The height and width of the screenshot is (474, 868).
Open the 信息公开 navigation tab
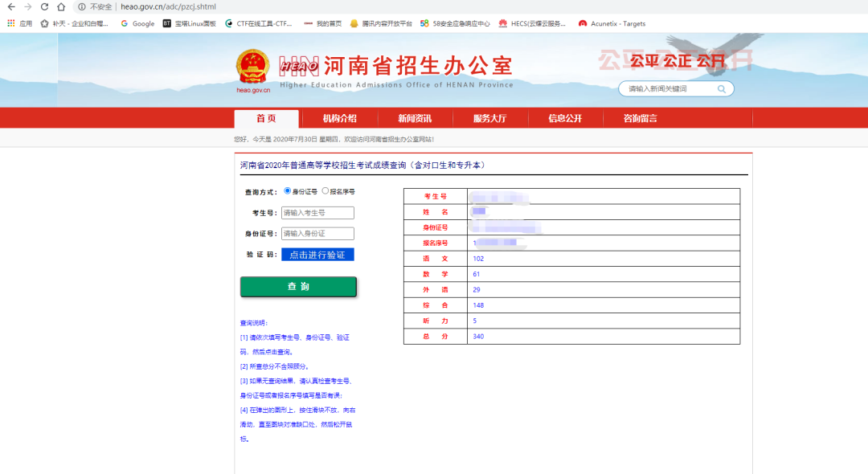click(565, 118)
